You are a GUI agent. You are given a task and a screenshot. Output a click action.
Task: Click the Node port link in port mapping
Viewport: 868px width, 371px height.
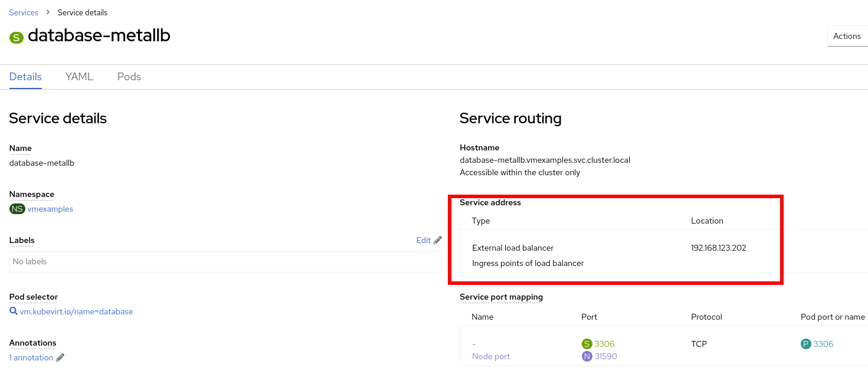click(490, 356)
